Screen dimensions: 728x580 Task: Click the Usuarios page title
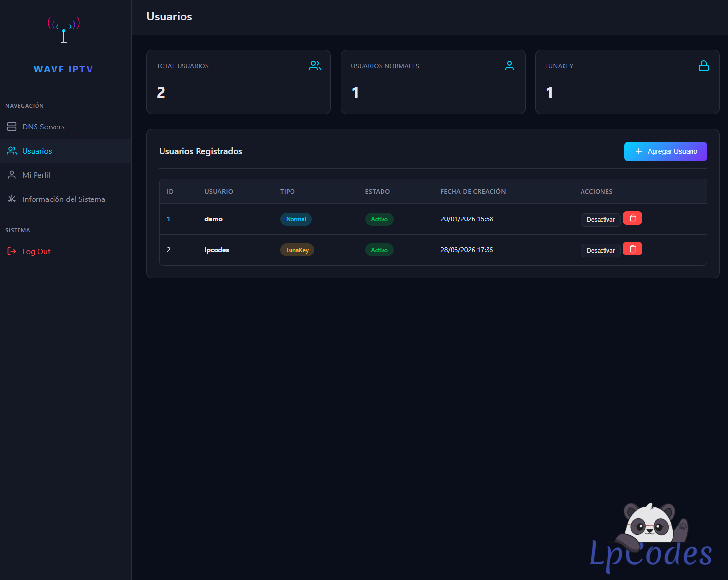coord(169,17)
